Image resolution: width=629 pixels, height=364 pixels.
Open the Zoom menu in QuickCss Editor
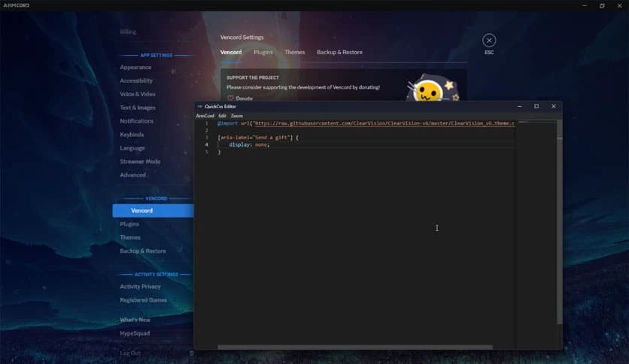(237, 116)
